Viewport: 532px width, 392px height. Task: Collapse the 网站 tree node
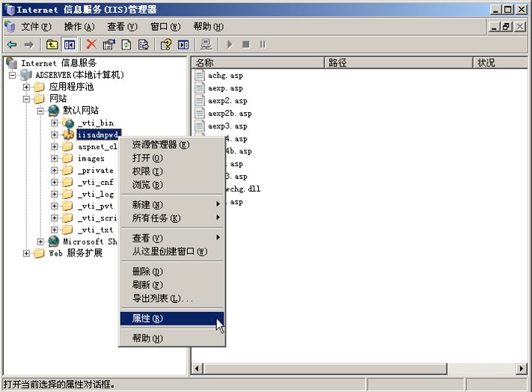pos(26,99)
